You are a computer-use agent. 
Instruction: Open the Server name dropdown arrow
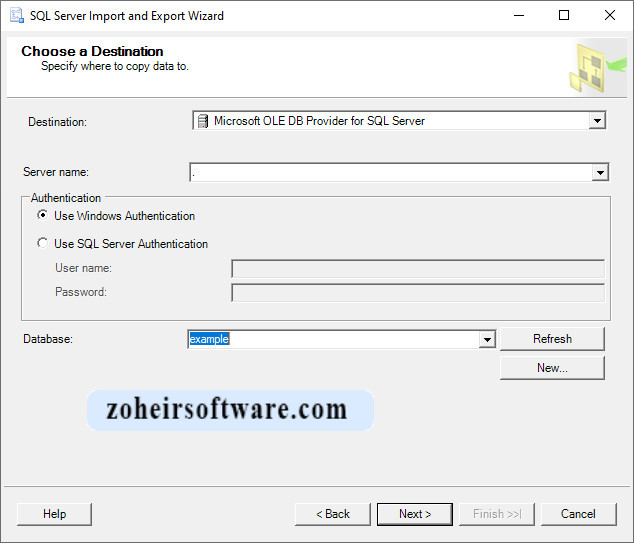[x=600, y=173]
